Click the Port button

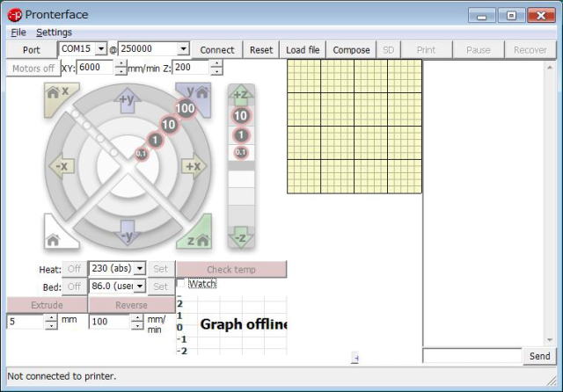(x=32, y=50)
